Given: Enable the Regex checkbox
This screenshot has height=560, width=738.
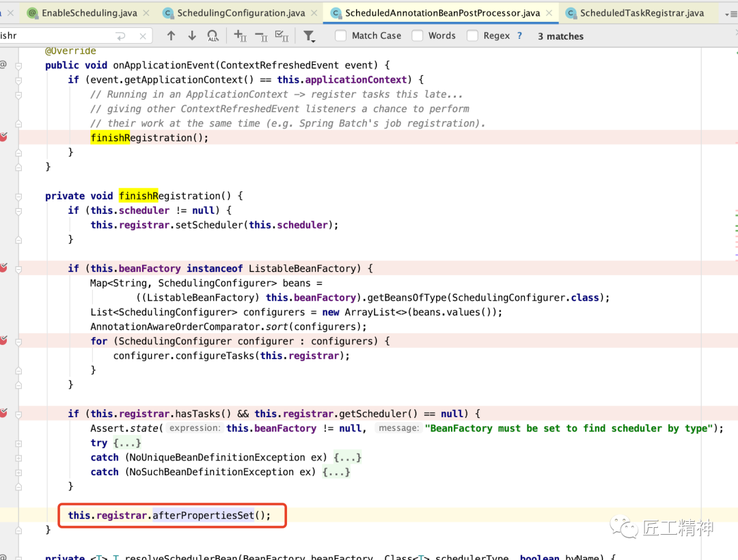Looking at the screenshot, I should [x=473, y=36].
